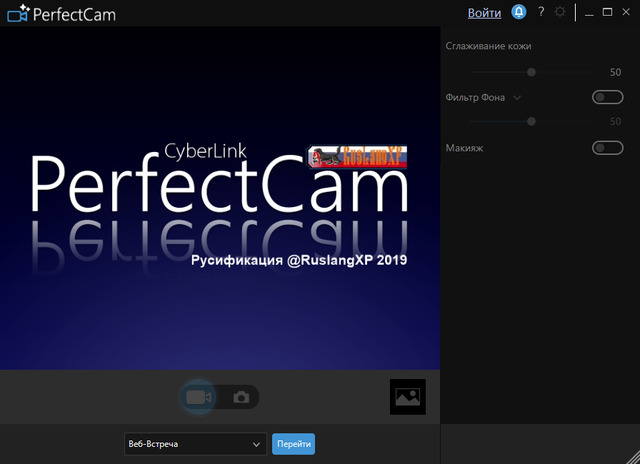Open the Веб-Встреча dropdown
640x464 pixels.
195,444
